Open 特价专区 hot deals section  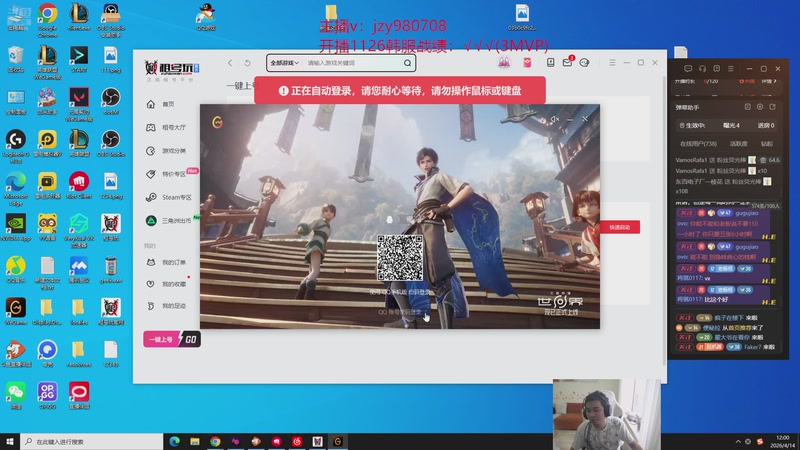click(x=166, y=174)
